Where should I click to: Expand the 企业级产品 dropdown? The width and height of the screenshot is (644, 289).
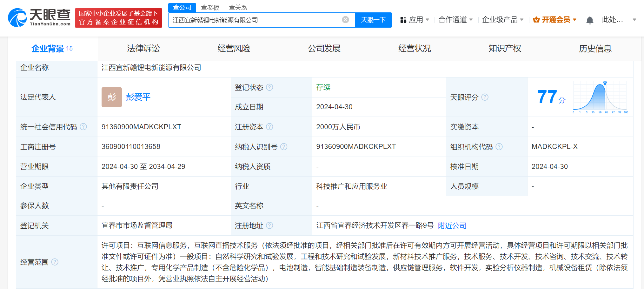(x=502, y=20)
